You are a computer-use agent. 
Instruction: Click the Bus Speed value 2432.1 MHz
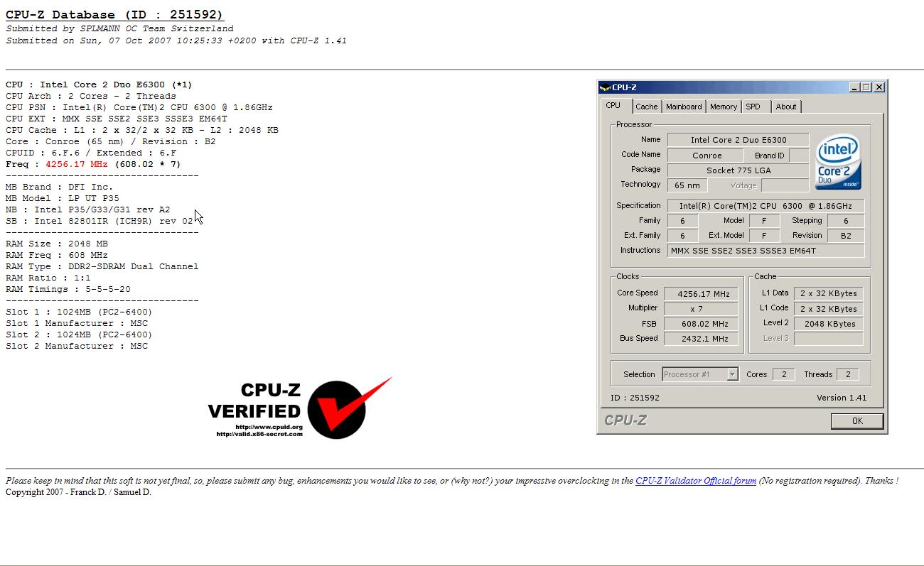tap(701, 339)
